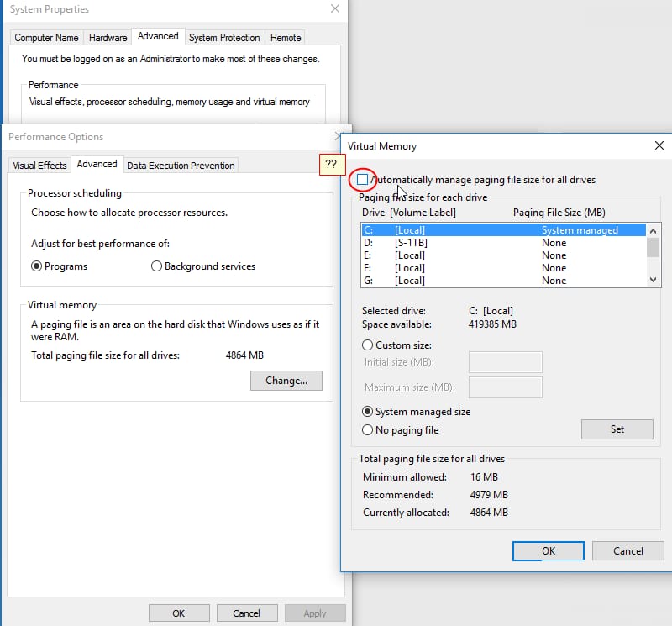Select drive G: [Local] row

click(503, 281)
